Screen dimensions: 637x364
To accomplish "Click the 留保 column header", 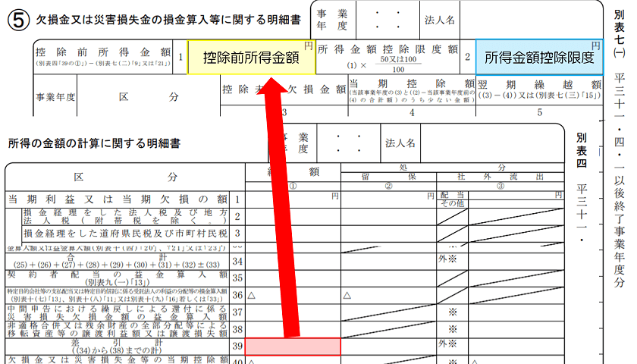I will click(x=388, y=177).
